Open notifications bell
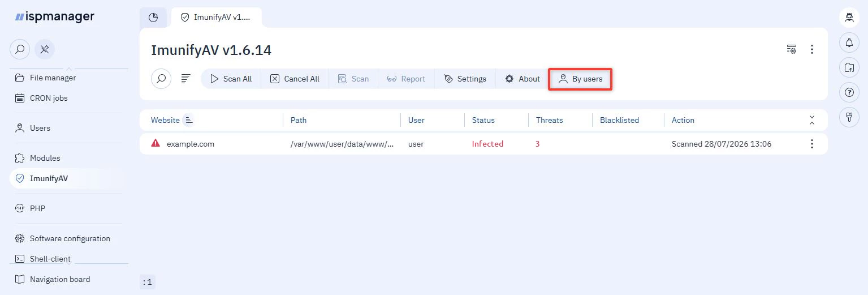The width and height of the screenshot is (868, 295). (x=849, y=42)
